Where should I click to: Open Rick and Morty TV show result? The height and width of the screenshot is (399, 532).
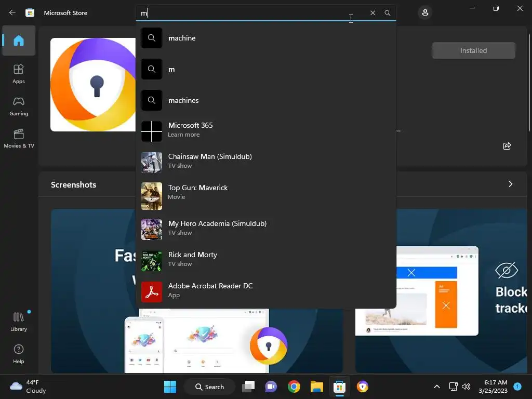tap(266, 261)
